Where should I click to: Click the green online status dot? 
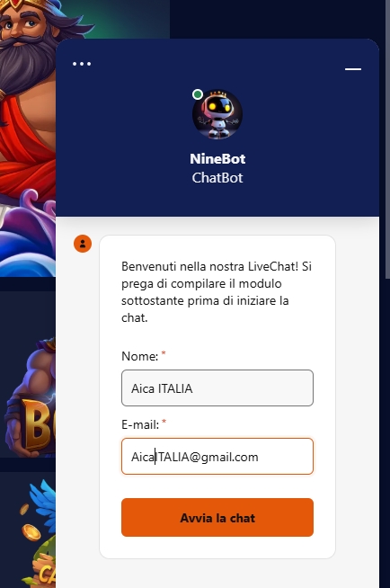(x=198, y=94)
